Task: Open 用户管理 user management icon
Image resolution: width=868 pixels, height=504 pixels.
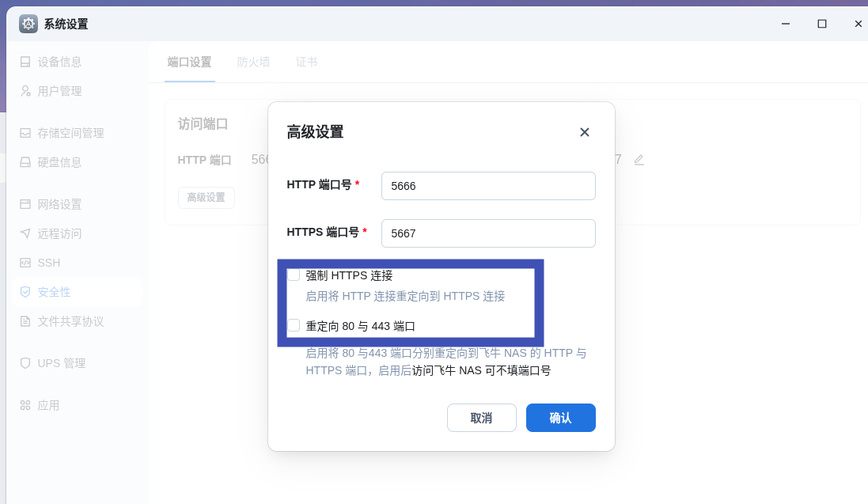Action: tap(25, 91)
